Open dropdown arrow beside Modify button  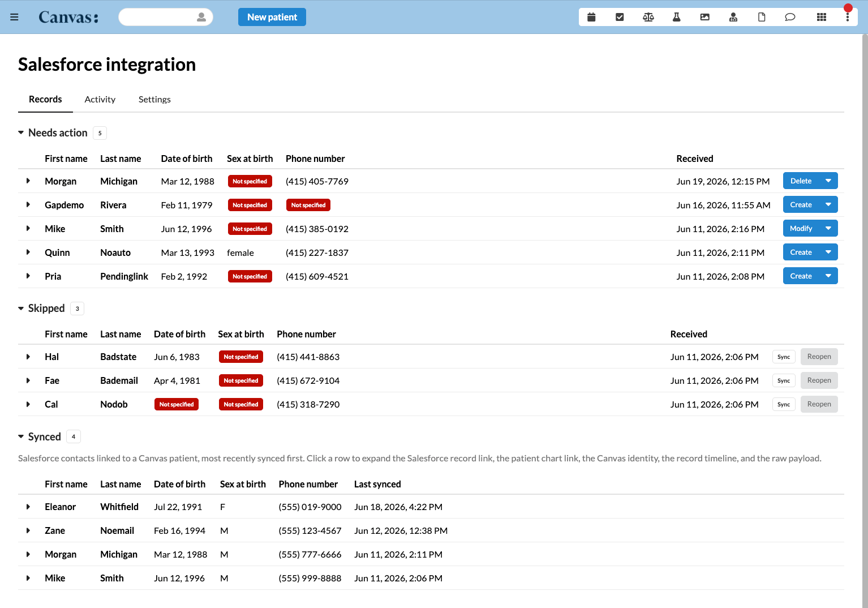(828, 228)
